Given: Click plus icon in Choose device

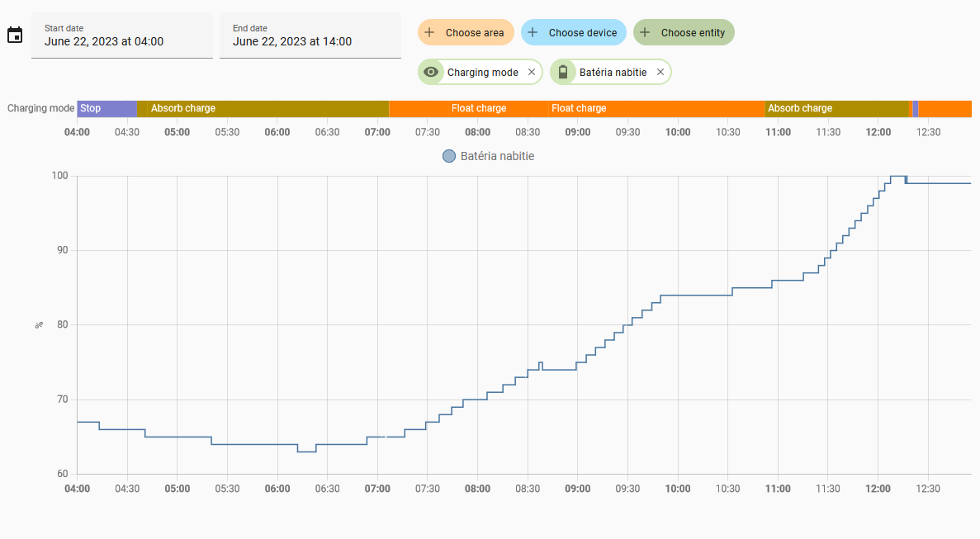Looking at the screenshot, I should pyautogui.click(x=533, y=32).
